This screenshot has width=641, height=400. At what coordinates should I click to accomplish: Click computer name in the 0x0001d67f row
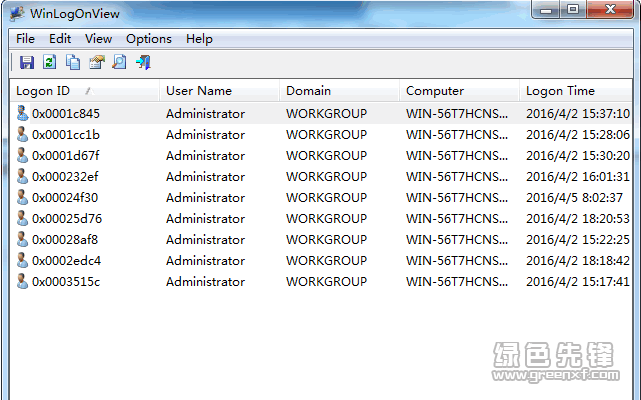coord(457,155)
